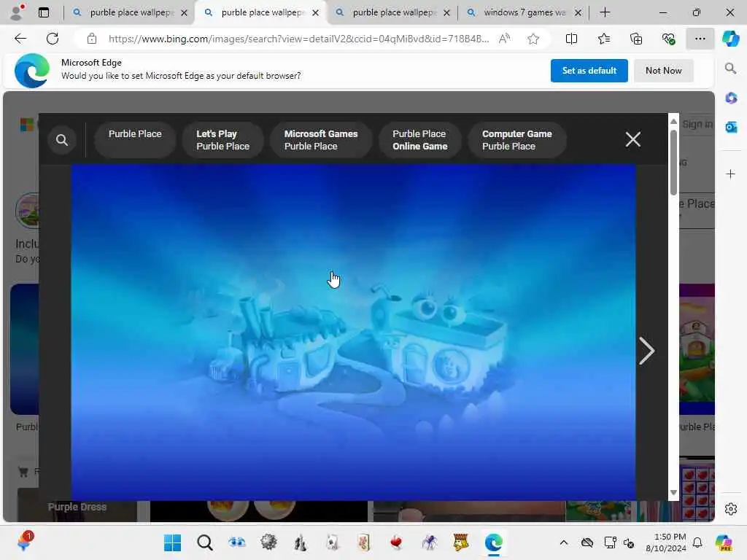Open the clock showing 1:50 PM

click(665, 542)
